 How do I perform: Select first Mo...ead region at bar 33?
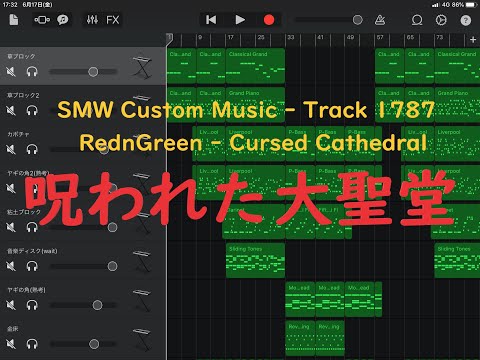[x=300, y=299]
